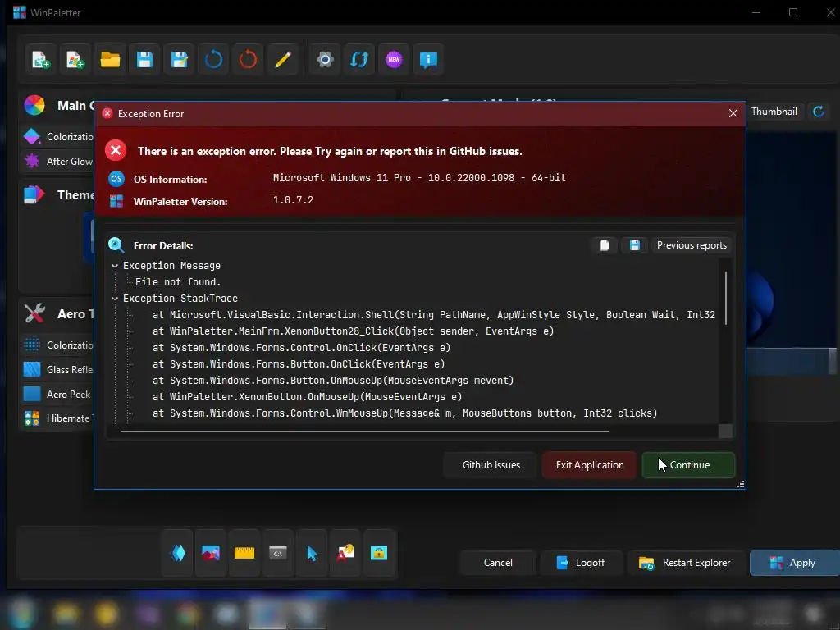The height and width of the screenshot is (630, 840).
Task: Click the blue double-arrow update icon
Action: click(359, 59)
